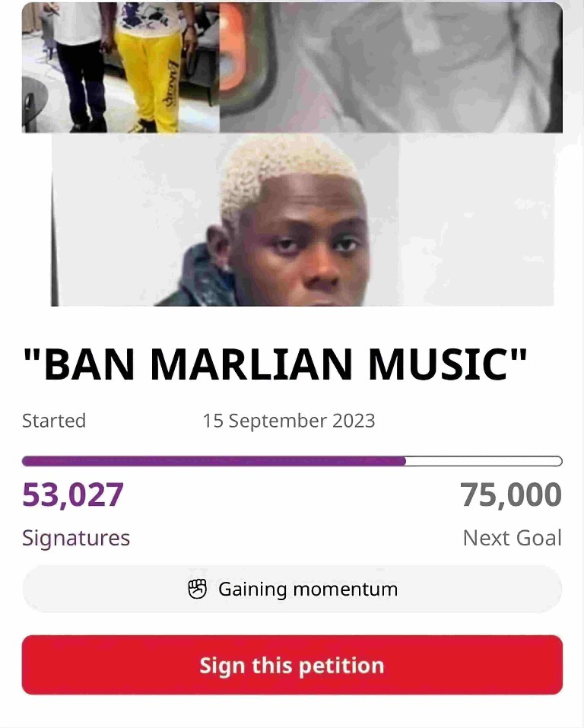
Task: Select the 15 September 2023 start date
Action: click(x=289, y=421)
